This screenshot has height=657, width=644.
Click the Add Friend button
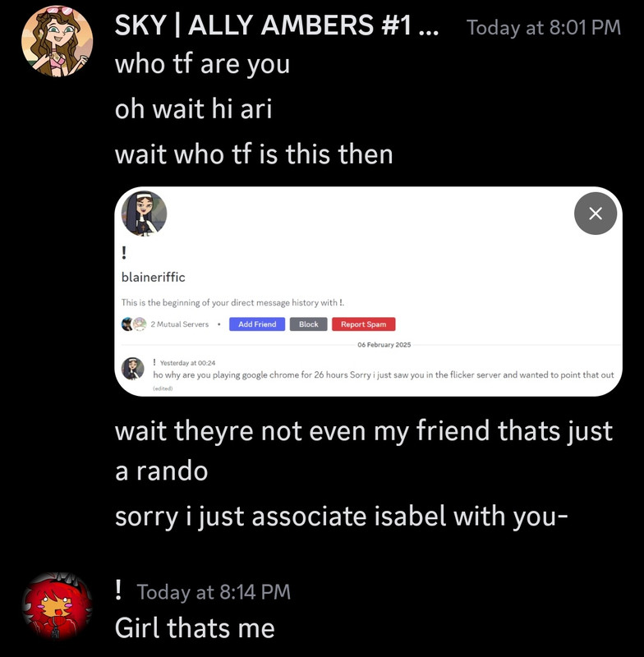[257, 324]
